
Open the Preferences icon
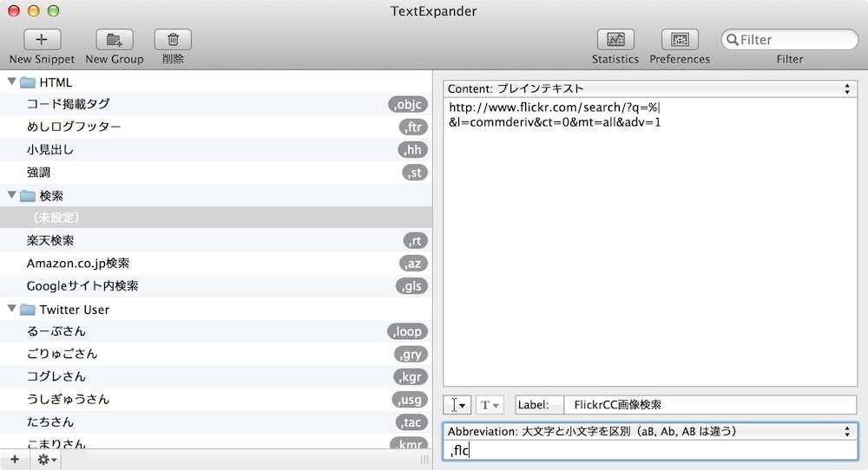(680, 40)
